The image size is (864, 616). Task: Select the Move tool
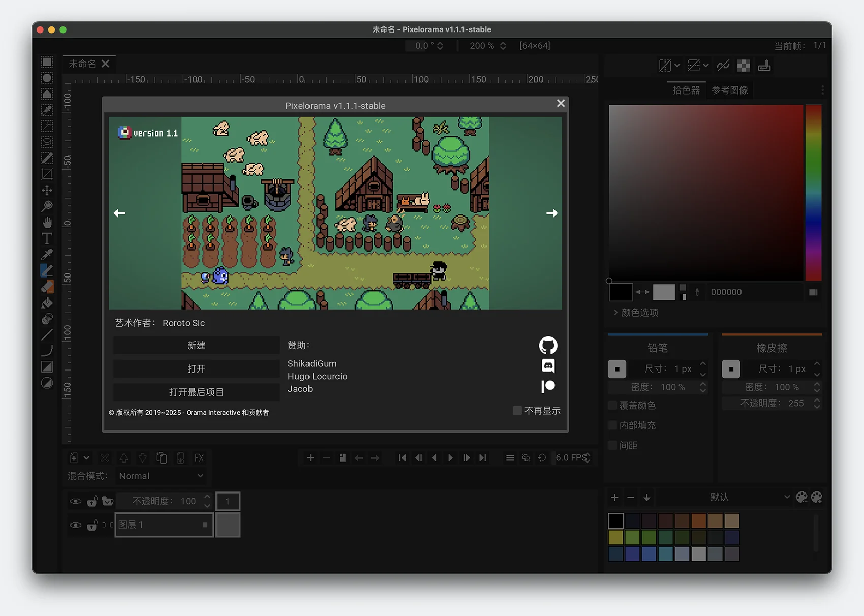coord(47,190)
